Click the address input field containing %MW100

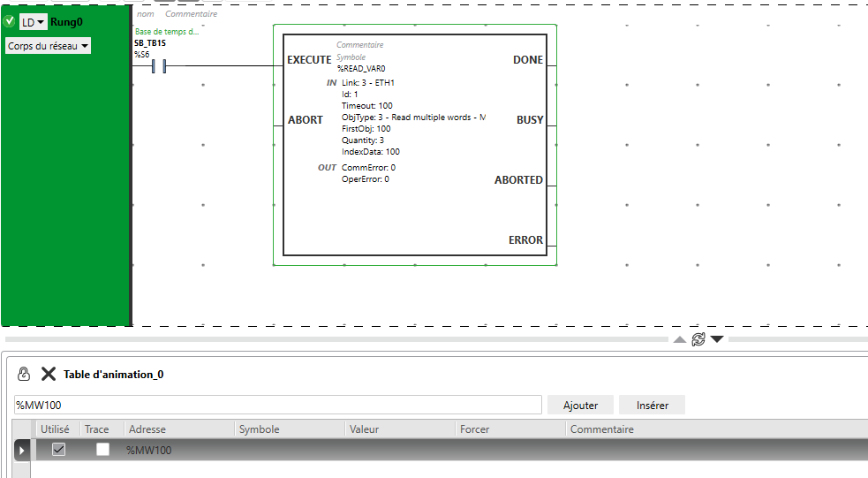click(276, 406)
